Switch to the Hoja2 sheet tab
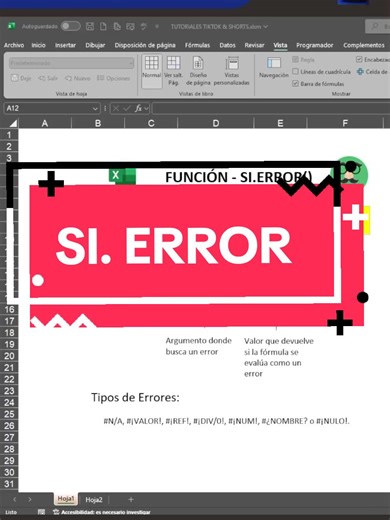 (94, 500)
